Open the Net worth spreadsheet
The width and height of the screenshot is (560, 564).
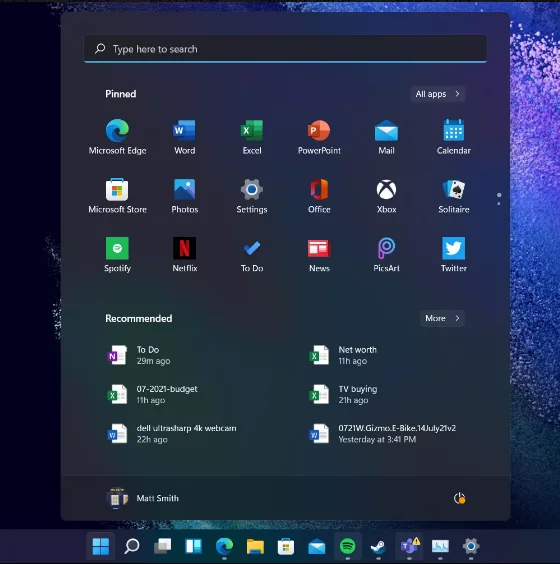[x=343, y=355]
